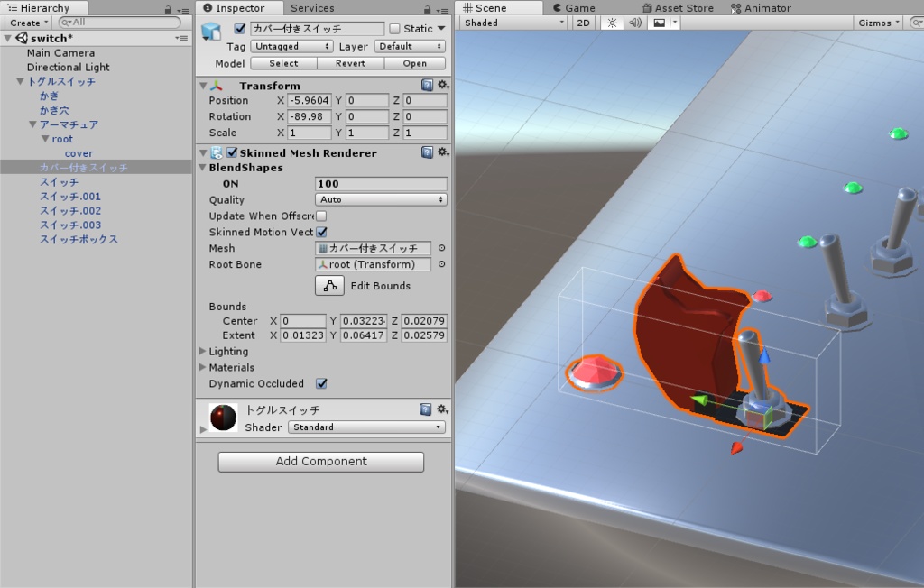Click the green arrow gizmo handle in Scene
924x588 pixels.
coord(699,400)
